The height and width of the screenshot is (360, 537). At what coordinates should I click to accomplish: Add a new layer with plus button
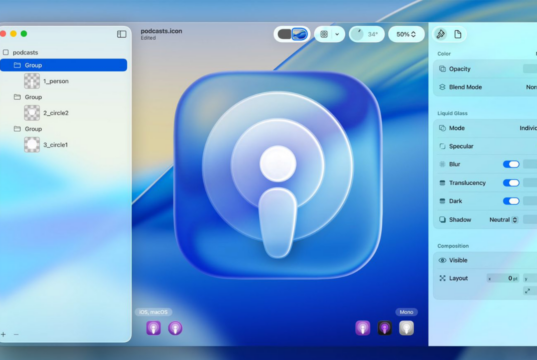[x=3, y=334]
